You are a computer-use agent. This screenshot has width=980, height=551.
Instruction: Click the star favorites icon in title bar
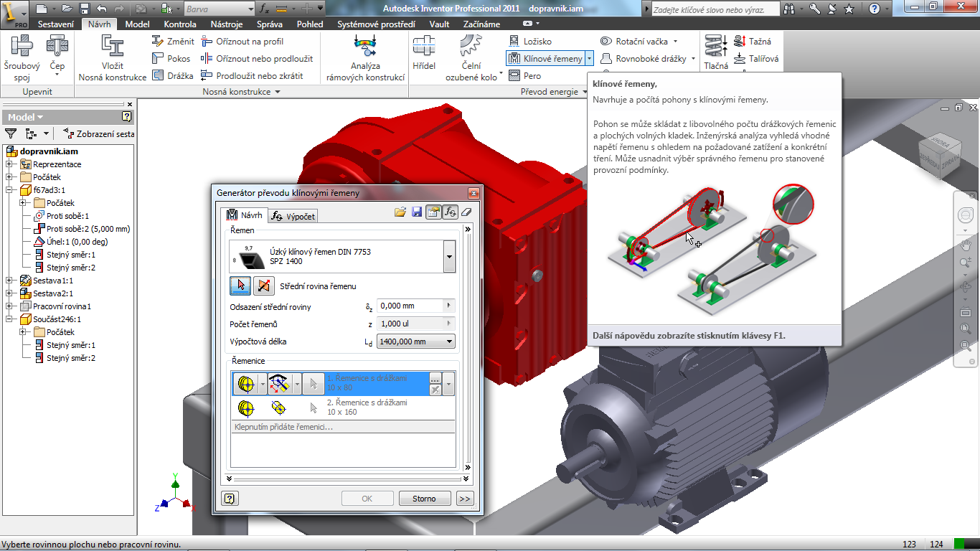849,9
